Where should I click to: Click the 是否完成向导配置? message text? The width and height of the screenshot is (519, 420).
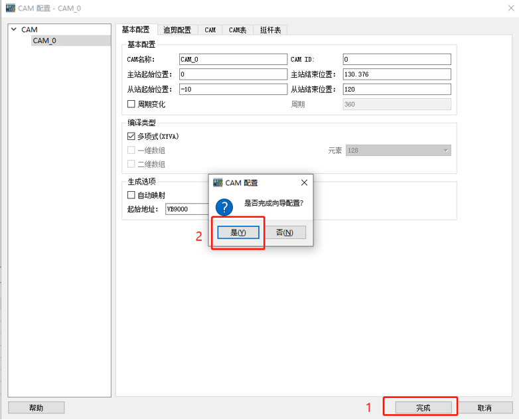[x=273, y=203]
